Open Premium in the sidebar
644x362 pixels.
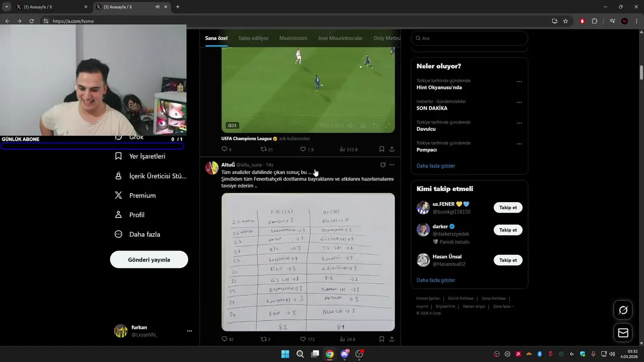[x=135, y=196]
